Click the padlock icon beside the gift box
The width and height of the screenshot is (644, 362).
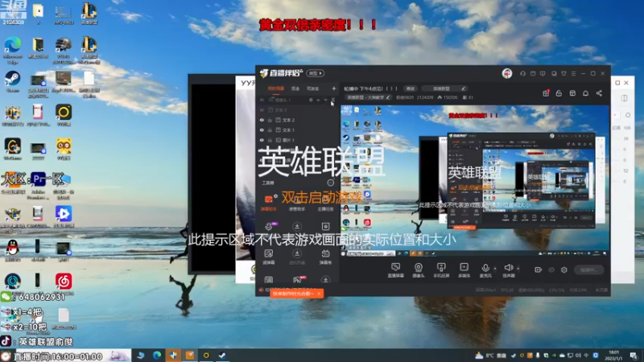559,93
